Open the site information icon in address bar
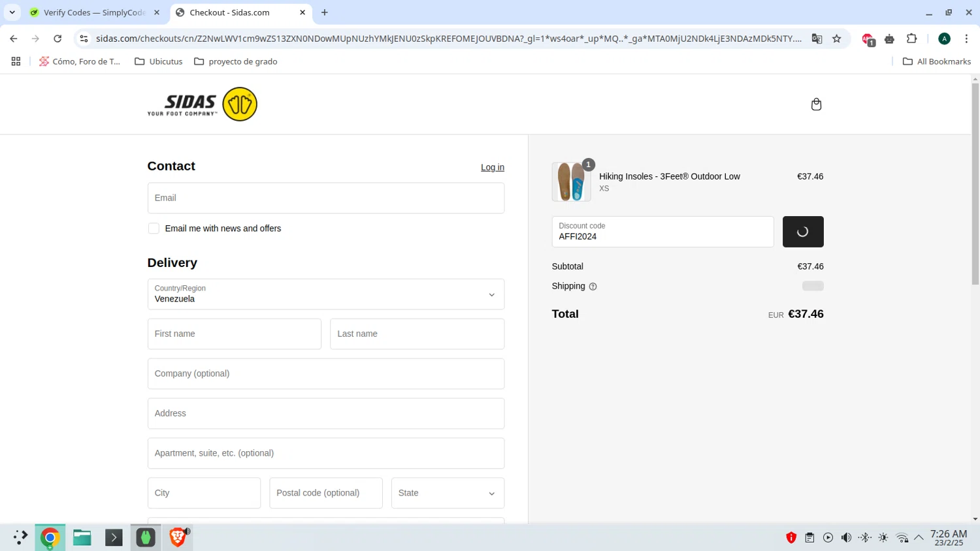 coord(84,39)
